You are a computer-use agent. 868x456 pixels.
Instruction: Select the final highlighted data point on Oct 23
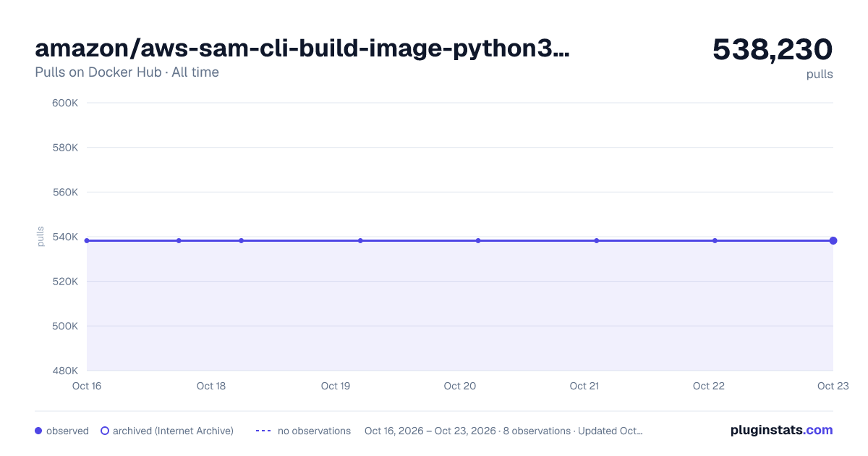(x=833, y=240)
